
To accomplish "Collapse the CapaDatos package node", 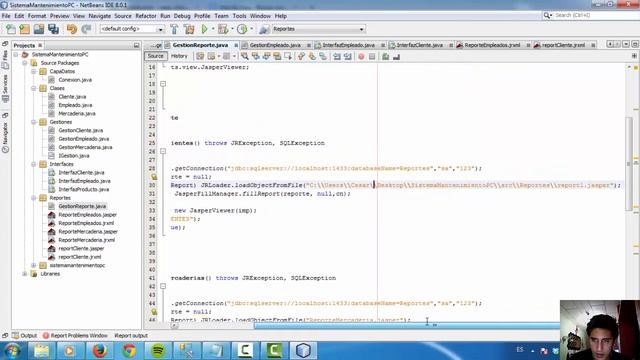I will click(x=34, y=71).
